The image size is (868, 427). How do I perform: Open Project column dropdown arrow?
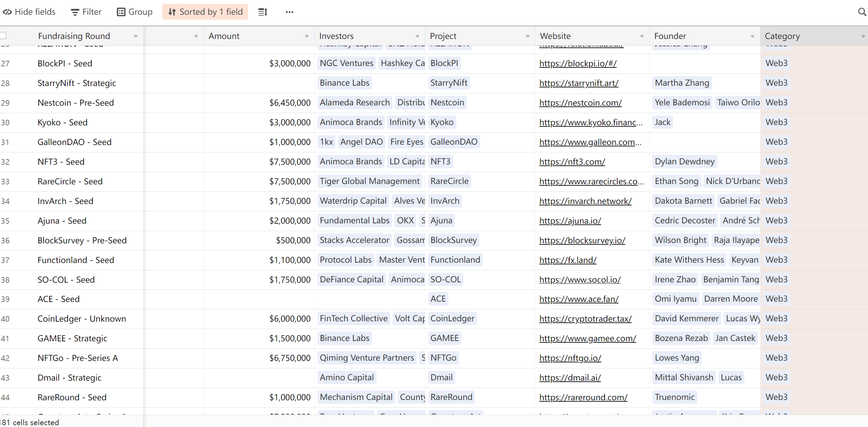pyautogui.click(x=528, y=36)
